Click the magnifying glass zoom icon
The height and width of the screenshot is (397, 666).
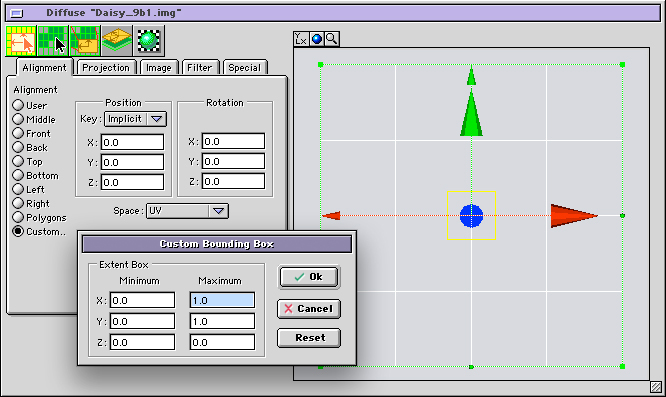332,39
